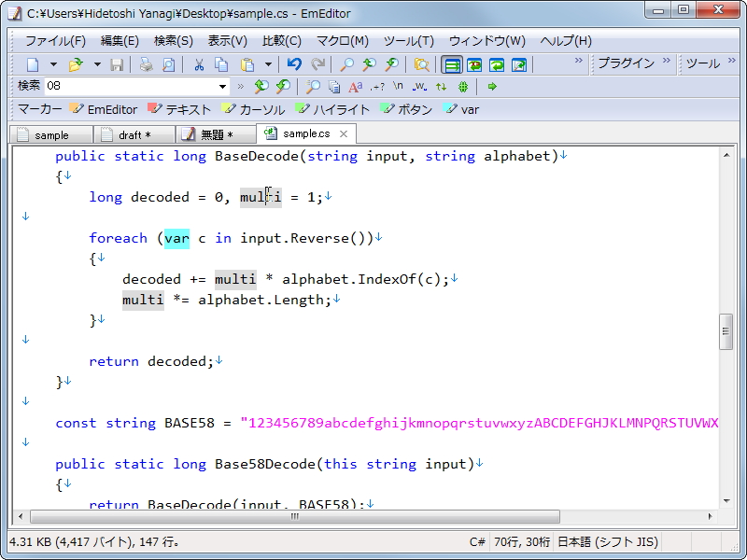
Task: Click the 日本語 (シフト JIS) encoding status
Action: pos(608,542)
